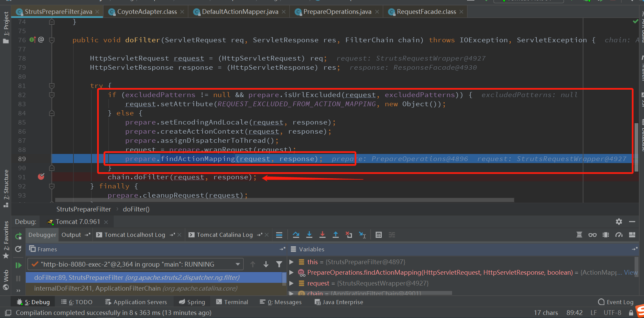Click Drop Frame icon
Image resolution: width=644 pixels, height=318 pixels.
(x=349, y=235)
